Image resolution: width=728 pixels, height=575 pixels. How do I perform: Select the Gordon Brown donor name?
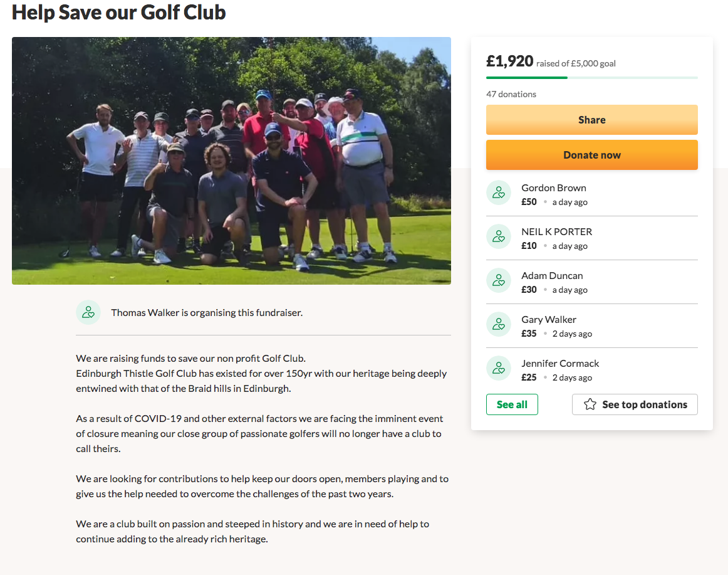tap(553, 187)
